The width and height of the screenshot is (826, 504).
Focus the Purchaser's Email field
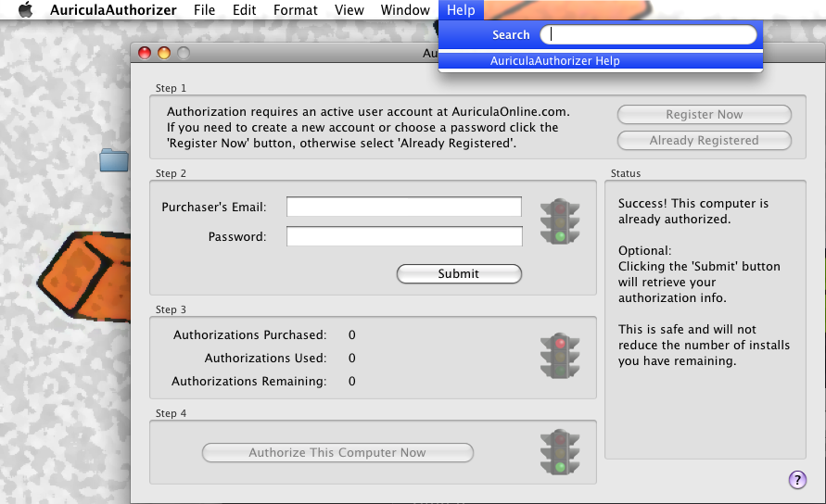(404, 207)
